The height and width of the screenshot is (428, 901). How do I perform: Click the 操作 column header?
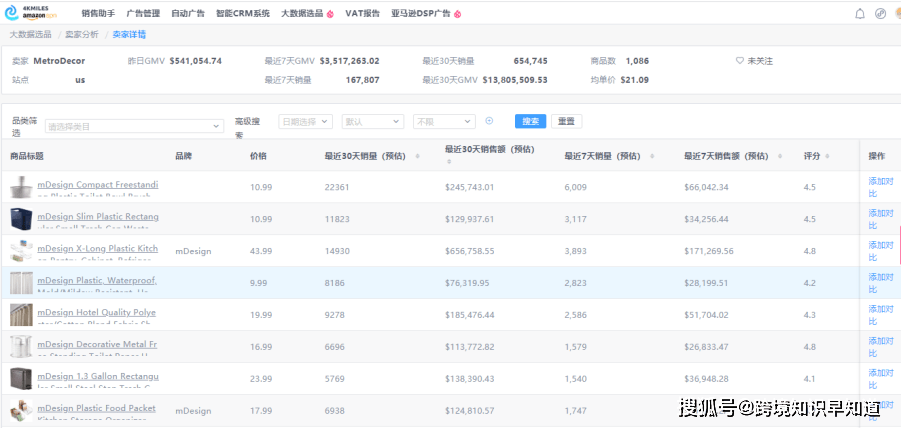(x=877, y=156)
